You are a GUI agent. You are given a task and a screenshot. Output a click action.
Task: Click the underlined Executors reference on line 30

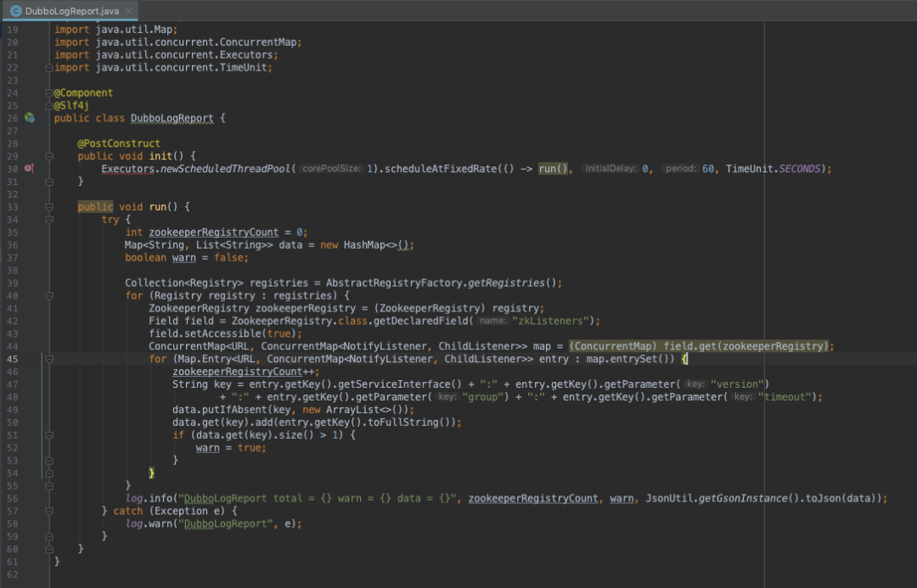click(128, 168)
